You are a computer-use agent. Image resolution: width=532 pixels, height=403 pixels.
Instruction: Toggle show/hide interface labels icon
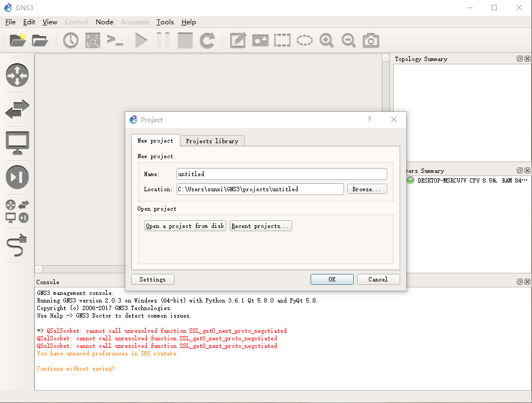coord(92,41)
